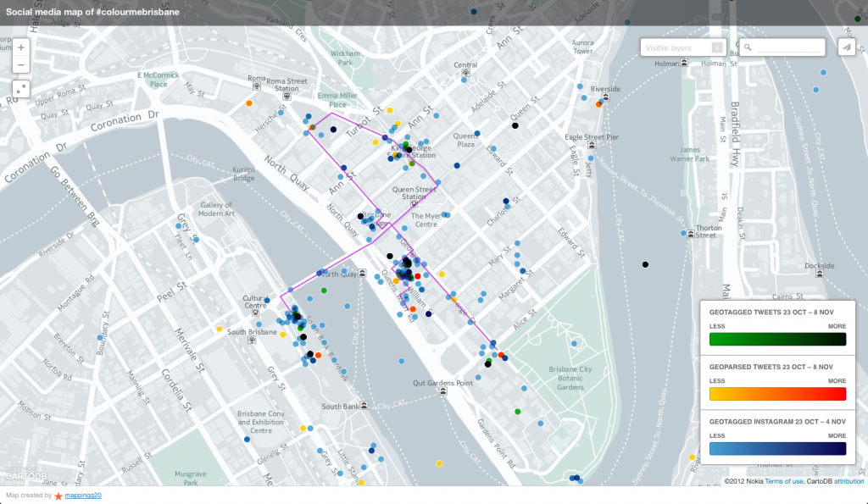The image size is (868, 504).
Task: Click the paper-plane share icon
Action: tap(847, 47)
